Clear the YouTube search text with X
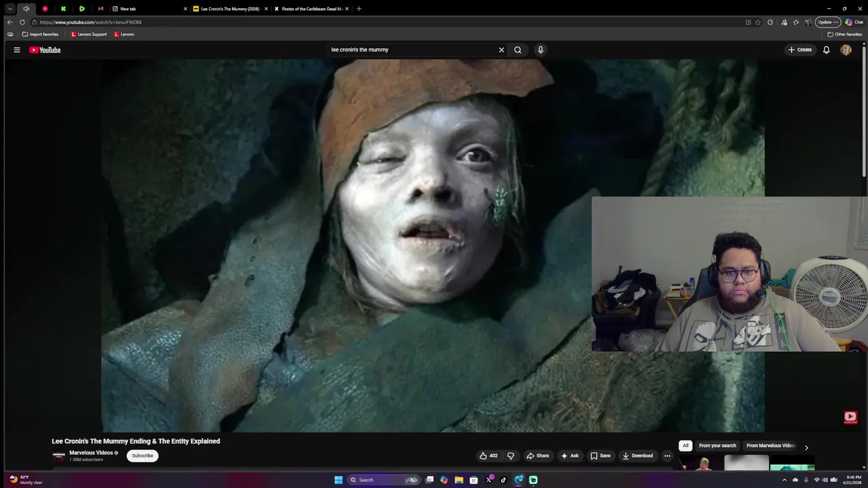 coord(502,49)
